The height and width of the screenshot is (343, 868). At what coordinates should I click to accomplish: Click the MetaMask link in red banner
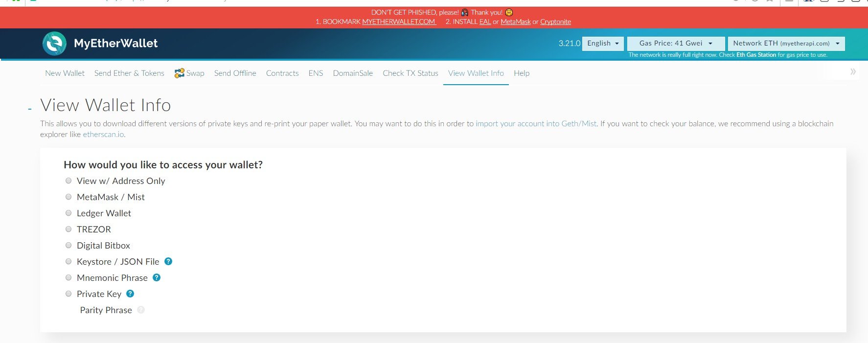(516, 22)
